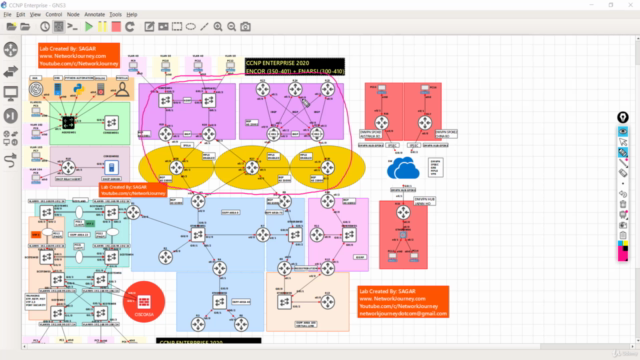640x360 pixels.
Task: Select the red CISCO ISA node
Action: (x=144, y=302)
